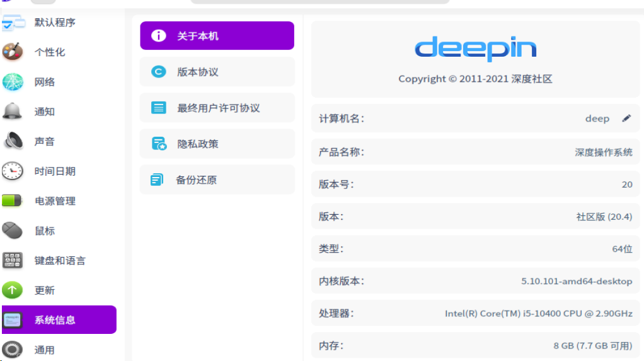Click the copyright text 2011-2021 深度社区
This screenshot has height=361, width=644.
pyautogui.click(x=475, y=79)
